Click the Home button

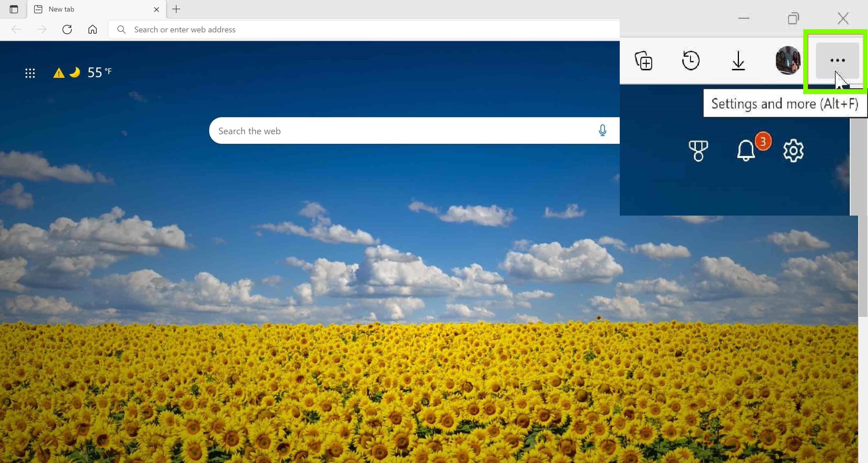click(92, 30)
